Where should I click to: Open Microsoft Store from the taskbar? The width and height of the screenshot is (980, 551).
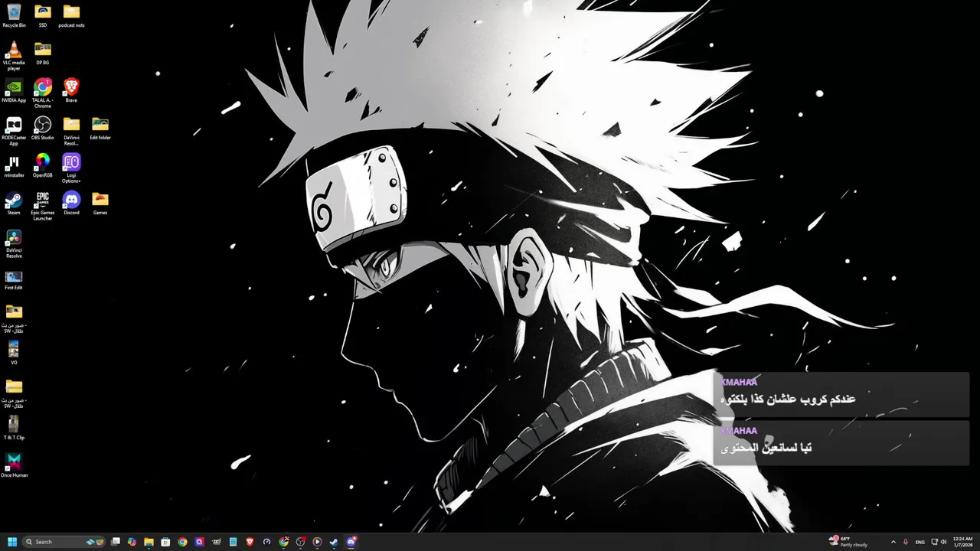[165, 542]
